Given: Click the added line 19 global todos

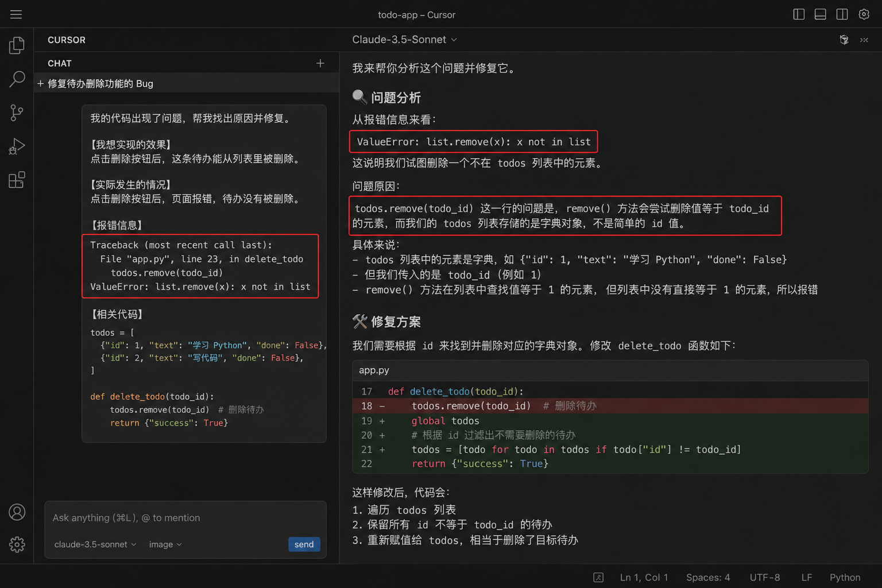Looking at the screenshot, I should click(610, 421).
